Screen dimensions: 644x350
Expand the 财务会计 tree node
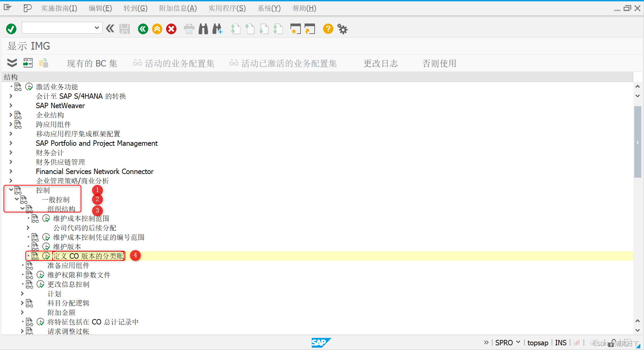pyautogui.click(x=10, y=152)
